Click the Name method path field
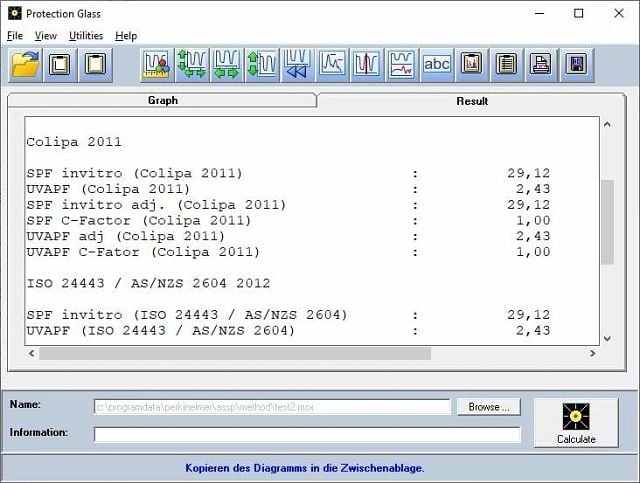Screen dimensions: 640x483 [272, 407]
